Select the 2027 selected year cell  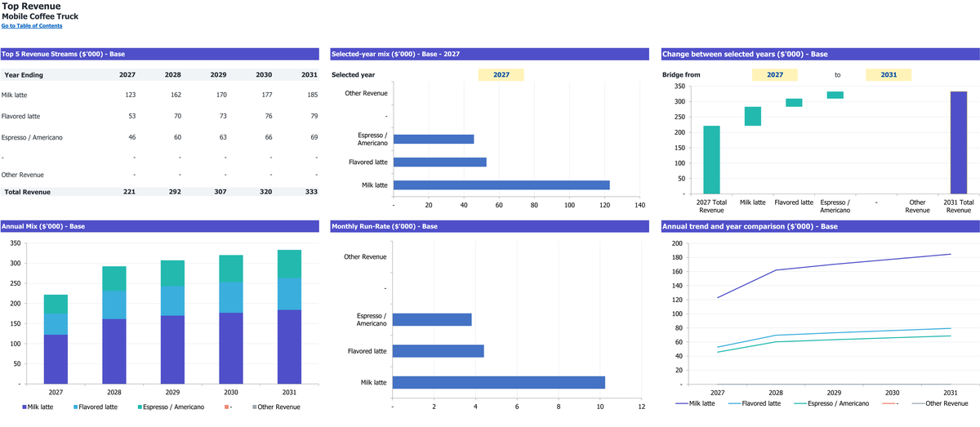(x=501, y=74)
